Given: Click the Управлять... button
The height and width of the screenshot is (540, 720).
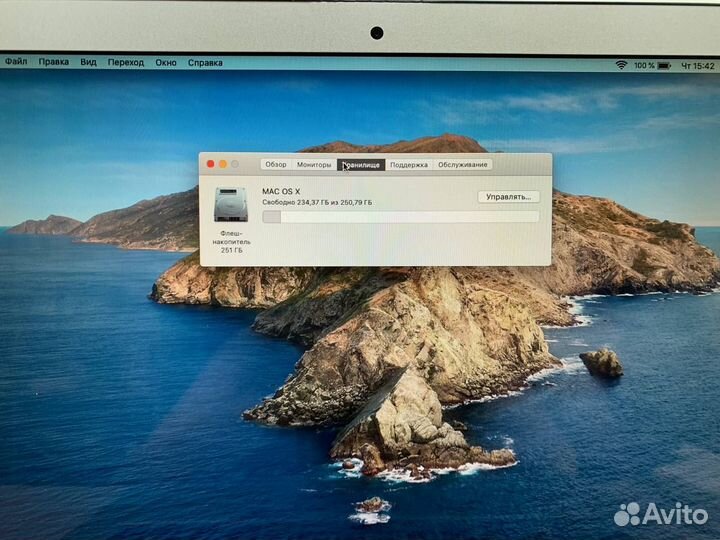Looking at the screenshot, I should tap(509, 197).
